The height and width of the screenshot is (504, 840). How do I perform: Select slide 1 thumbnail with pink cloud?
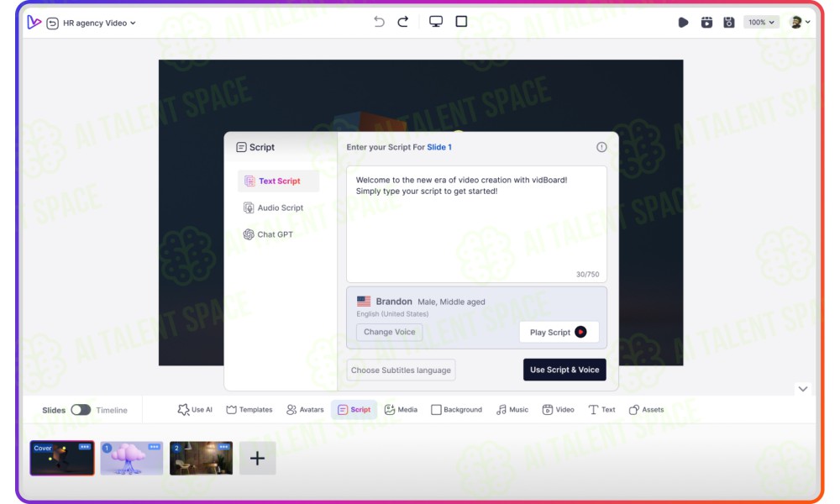click(x=132, y=459)
